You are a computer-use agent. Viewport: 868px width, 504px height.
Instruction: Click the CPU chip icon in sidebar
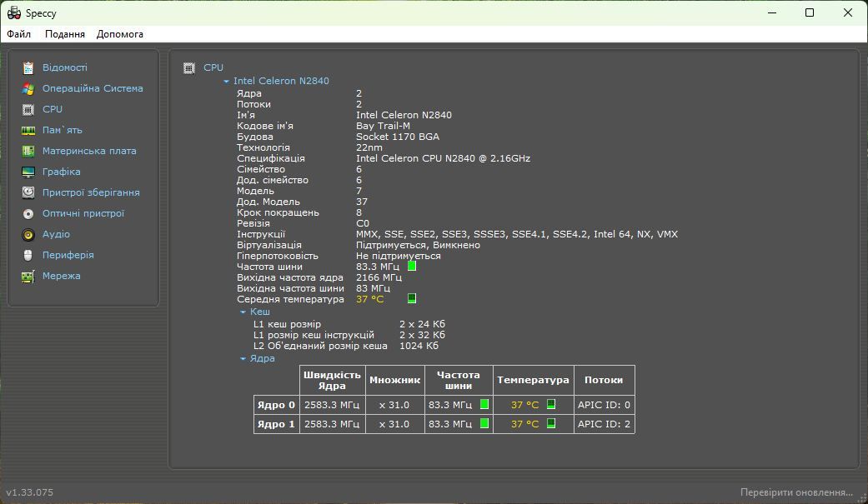(x=28, y=109)
